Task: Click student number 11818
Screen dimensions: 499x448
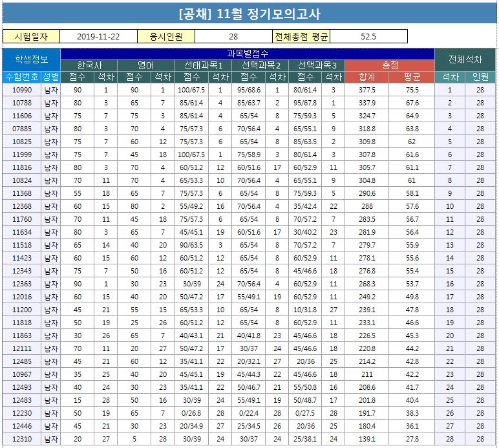Action: pos(21,323)
